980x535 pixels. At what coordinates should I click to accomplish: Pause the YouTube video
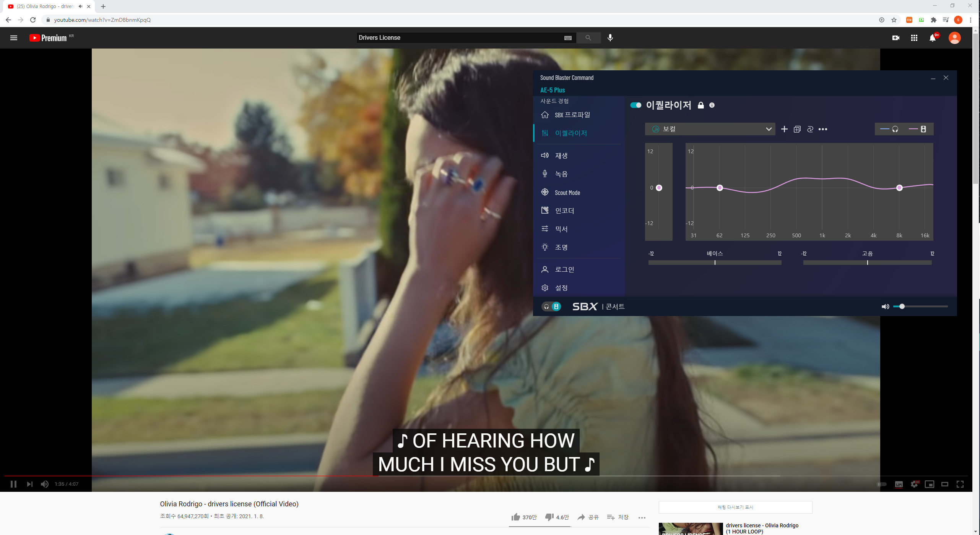click(x=13, y=484)
